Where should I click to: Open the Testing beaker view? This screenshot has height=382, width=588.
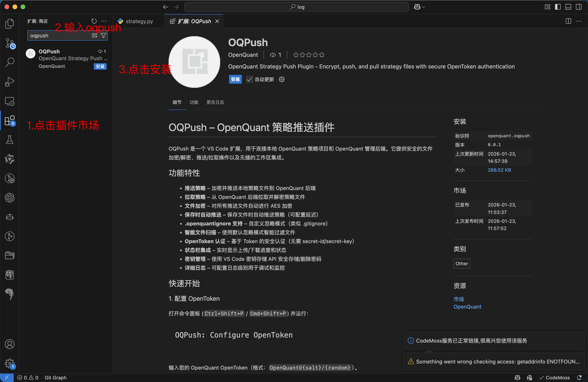click(10, 140)
